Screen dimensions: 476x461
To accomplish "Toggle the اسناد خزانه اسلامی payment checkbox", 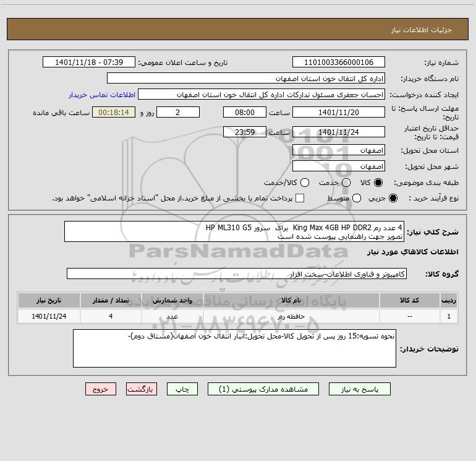I will click(x=300, y=199).
